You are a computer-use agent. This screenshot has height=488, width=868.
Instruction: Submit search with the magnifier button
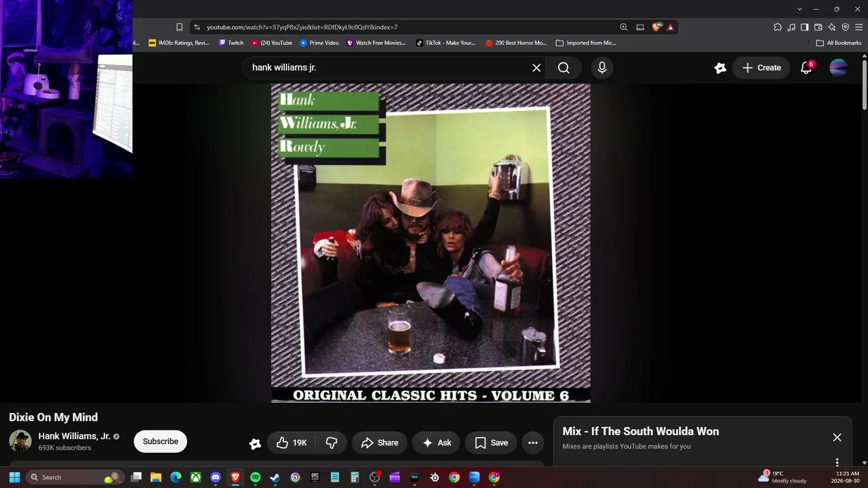(564, 68)
